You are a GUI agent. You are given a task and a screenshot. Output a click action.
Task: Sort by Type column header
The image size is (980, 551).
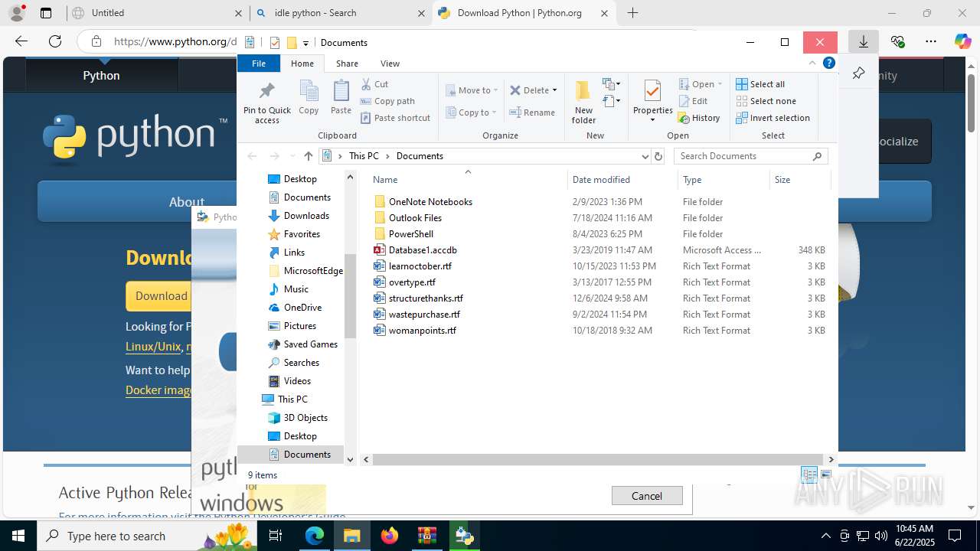click(724, 180)
